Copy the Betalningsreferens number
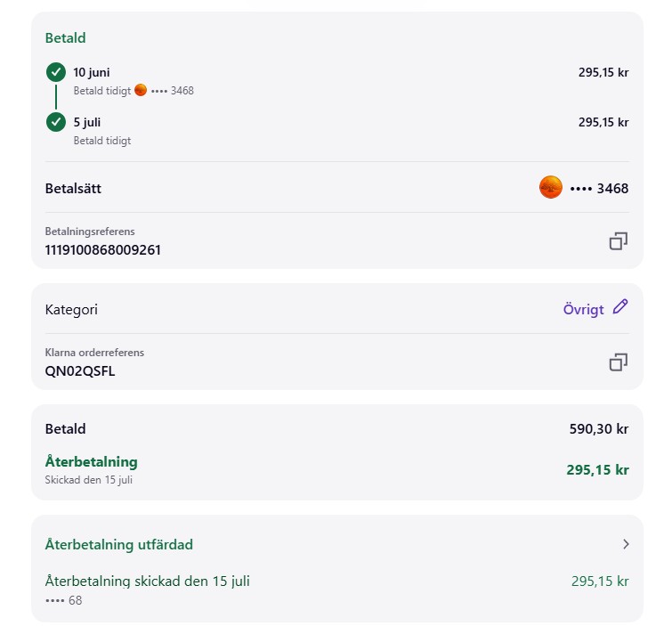 point(618,241)
